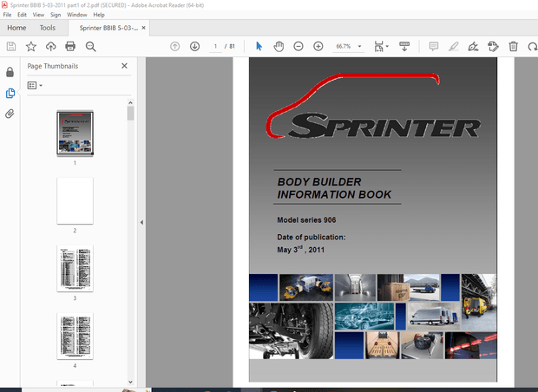This screenshot has width=538, height=392.
Task: Select page 1 thumbnail
Action: [75, 133]
